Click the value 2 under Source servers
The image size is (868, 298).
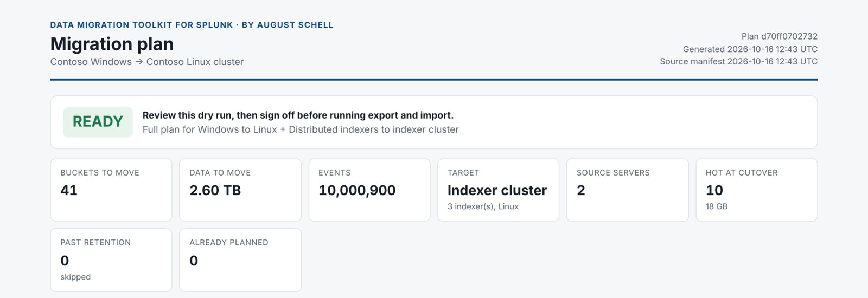click(x=581, y=190)
